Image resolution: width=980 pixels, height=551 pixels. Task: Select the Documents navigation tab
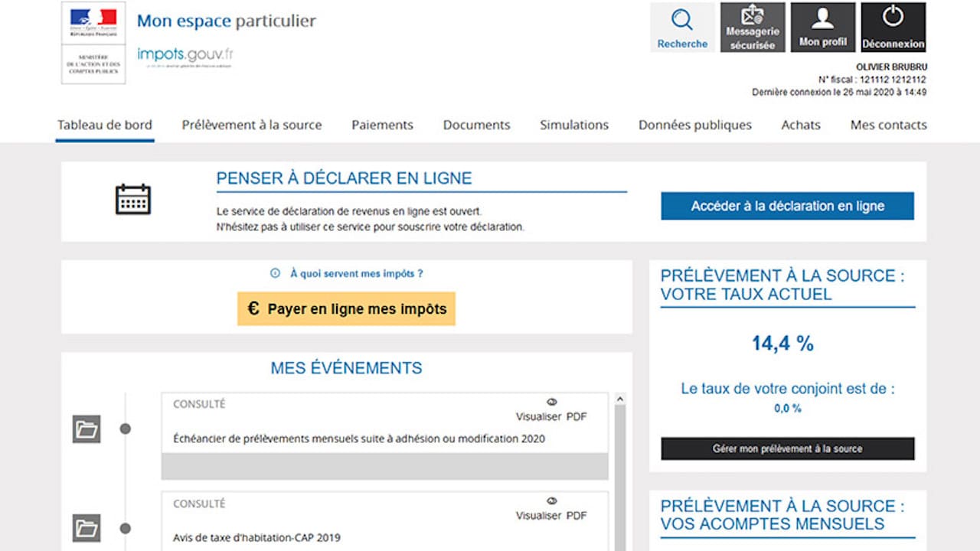[x=476, y=126]
